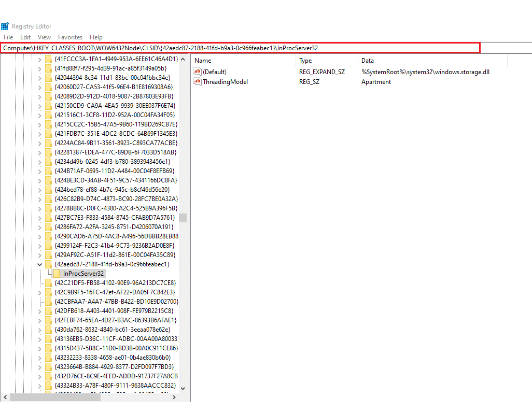The width and height of the screenshot is (532, 412).
Task: Select the {43324B33-A78F-480F-9111-9638AACCC832} key
Action: 115,385
